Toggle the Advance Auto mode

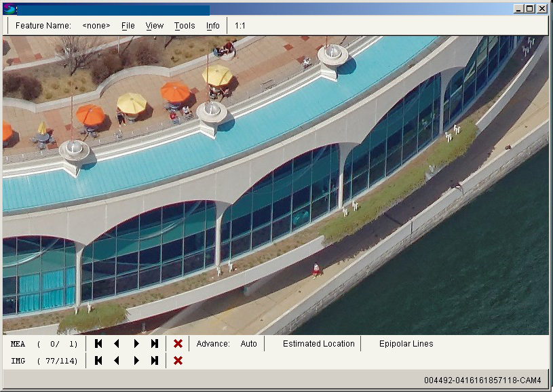pos(248,344)
